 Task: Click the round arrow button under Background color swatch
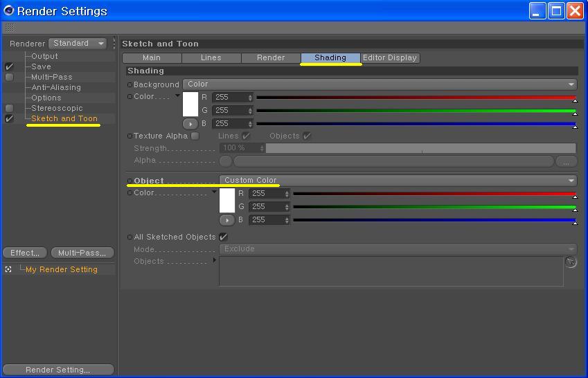[x=190, y=123]
